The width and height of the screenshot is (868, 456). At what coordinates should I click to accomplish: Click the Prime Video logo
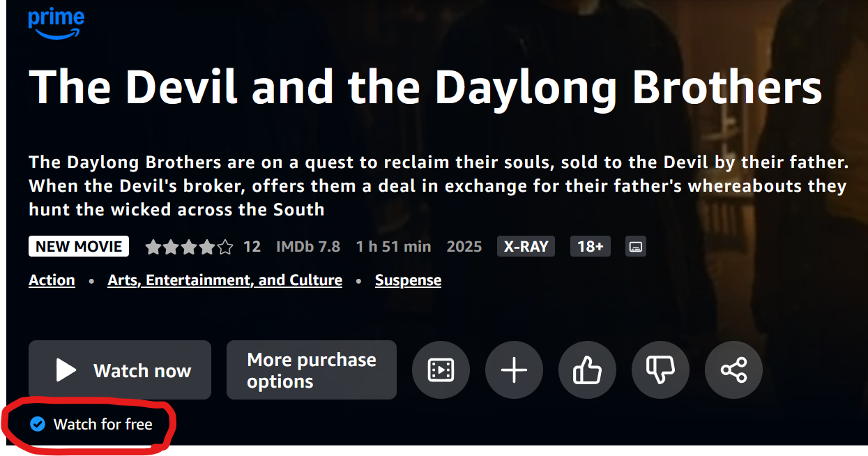56,23
